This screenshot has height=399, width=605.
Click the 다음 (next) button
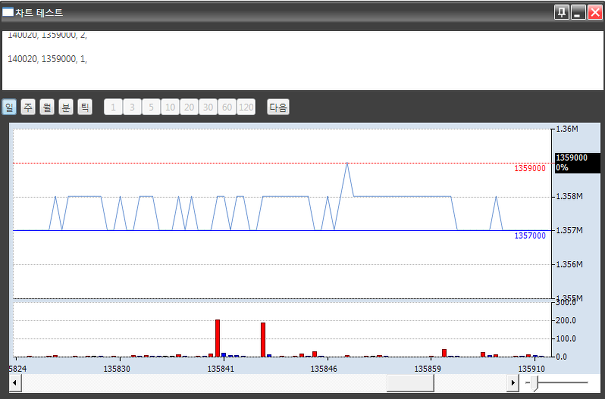tap(278, 107)
